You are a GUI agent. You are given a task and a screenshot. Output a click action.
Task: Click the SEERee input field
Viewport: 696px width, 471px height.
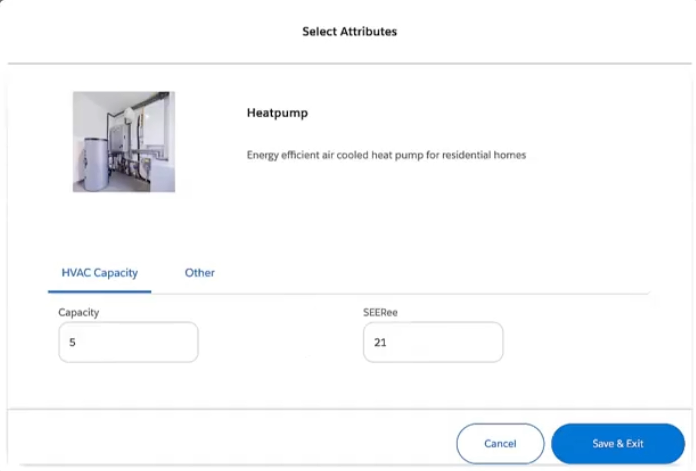point(433,342)
